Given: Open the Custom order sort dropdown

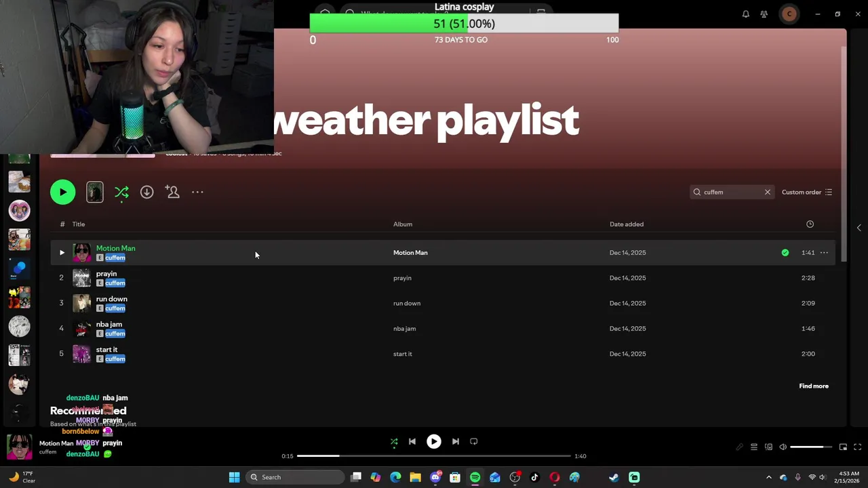Looking at the screenshot, I should [x=807, y=192].
